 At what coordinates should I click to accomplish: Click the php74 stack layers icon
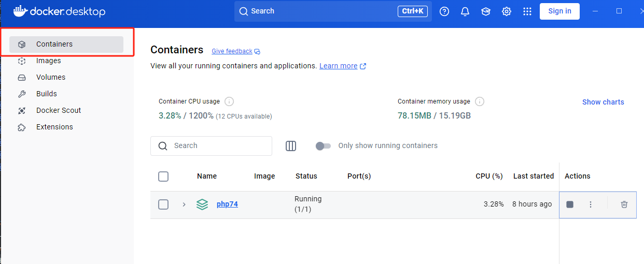(x=202, y=204)
